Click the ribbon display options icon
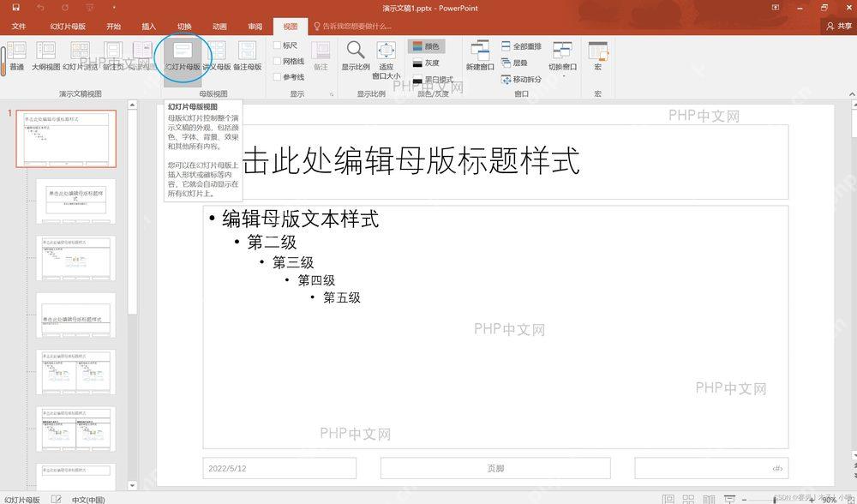The height and width of the screenshot is (504, 857). coord(776,8)
